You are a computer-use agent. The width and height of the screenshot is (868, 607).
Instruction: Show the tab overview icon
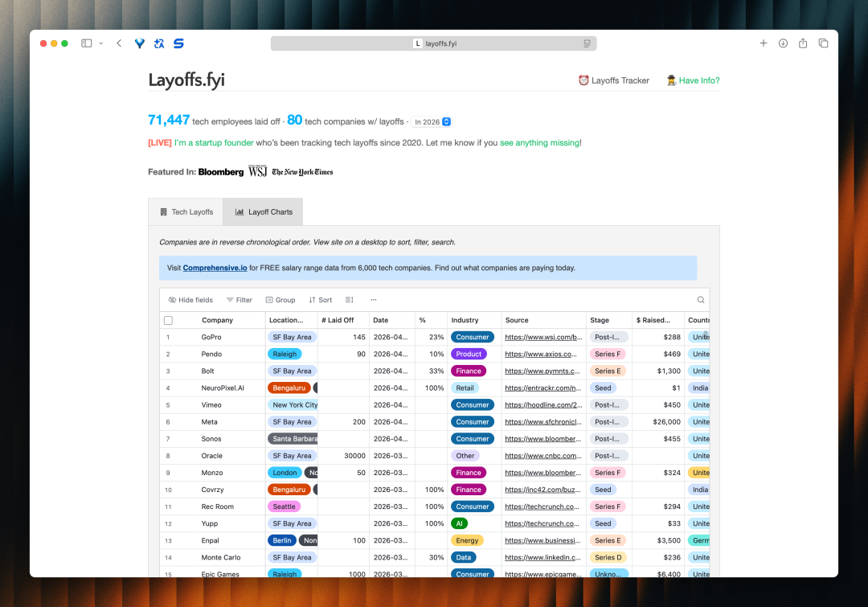pos(823,43)
